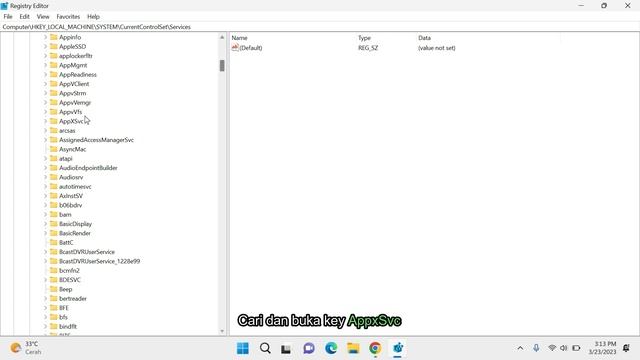Expand the Audiosrv key
Image resolution: width=640 pixels, height=360 pixels.
(x=45, y=177)
